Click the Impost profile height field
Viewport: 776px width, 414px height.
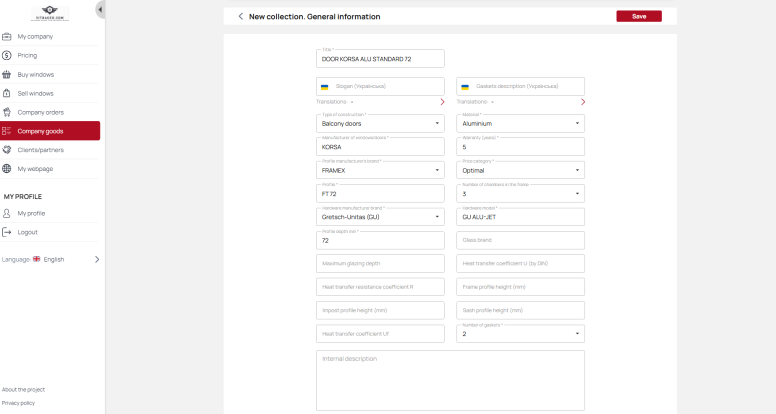pyautogui.click(x=380, y=311)
